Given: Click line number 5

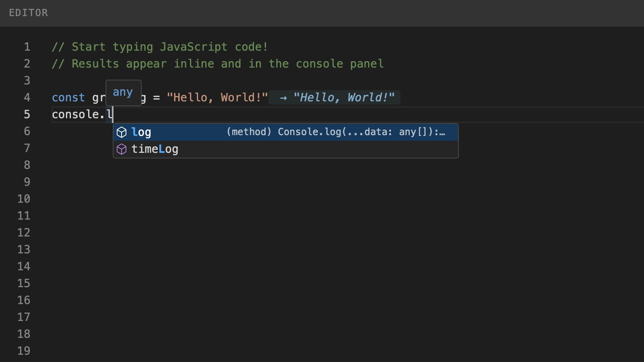Looking at the screenshot, I should click(27, 114).
